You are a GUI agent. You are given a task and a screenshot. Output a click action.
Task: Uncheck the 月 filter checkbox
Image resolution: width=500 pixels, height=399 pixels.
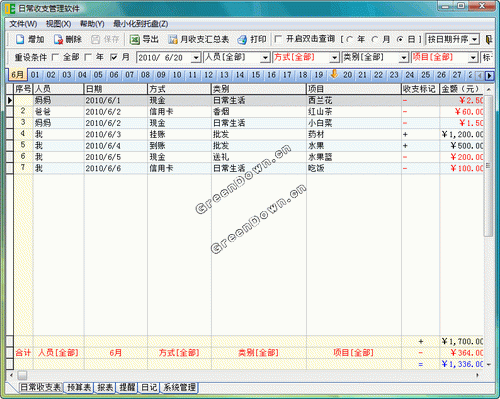114,57
